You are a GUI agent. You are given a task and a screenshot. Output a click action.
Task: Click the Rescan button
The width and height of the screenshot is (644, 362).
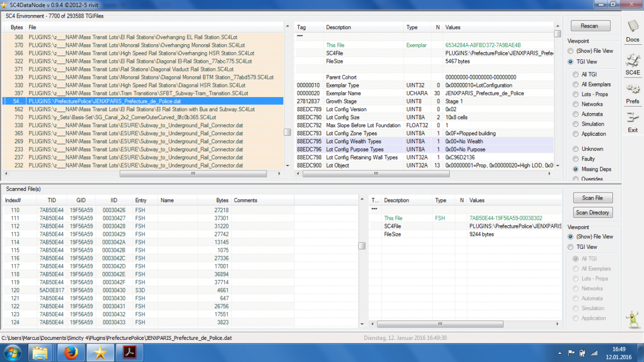[x=590, y=26]
